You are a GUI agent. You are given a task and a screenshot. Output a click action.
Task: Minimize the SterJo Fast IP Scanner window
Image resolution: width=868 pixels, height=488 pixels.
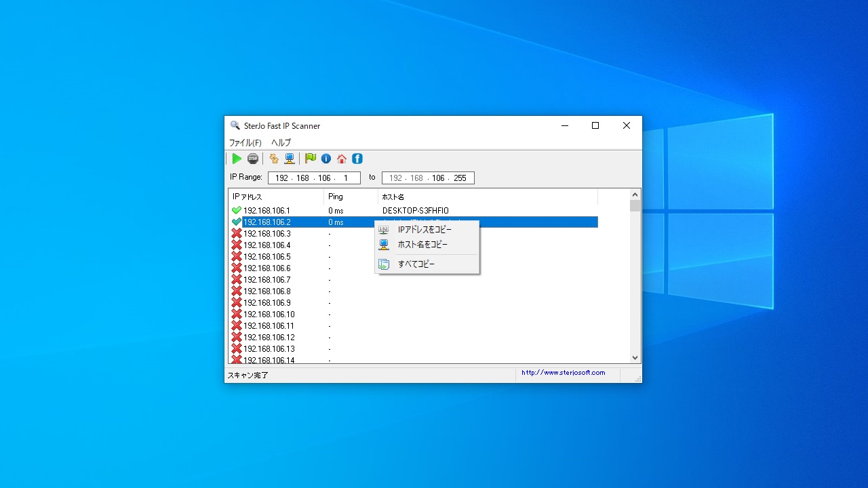(x=565, y=125)
